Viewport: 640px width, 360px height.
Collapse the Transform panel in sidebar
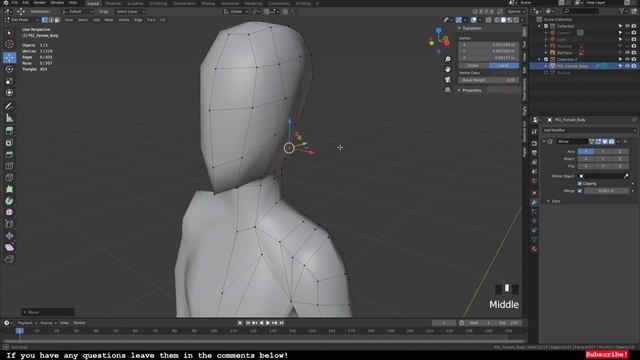click(459, 28)
